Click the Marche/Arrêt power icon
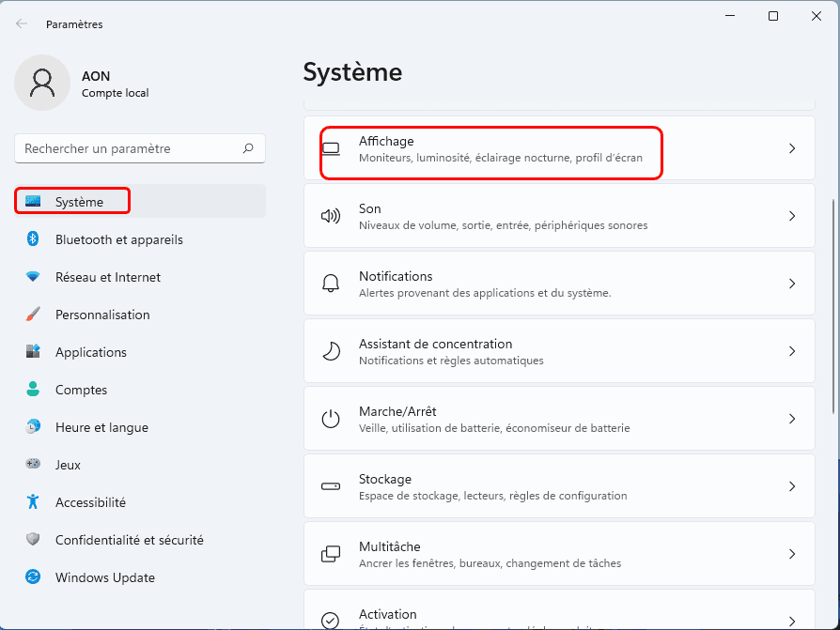The width and height of the screenshot is (840, 630). point(331,419)
